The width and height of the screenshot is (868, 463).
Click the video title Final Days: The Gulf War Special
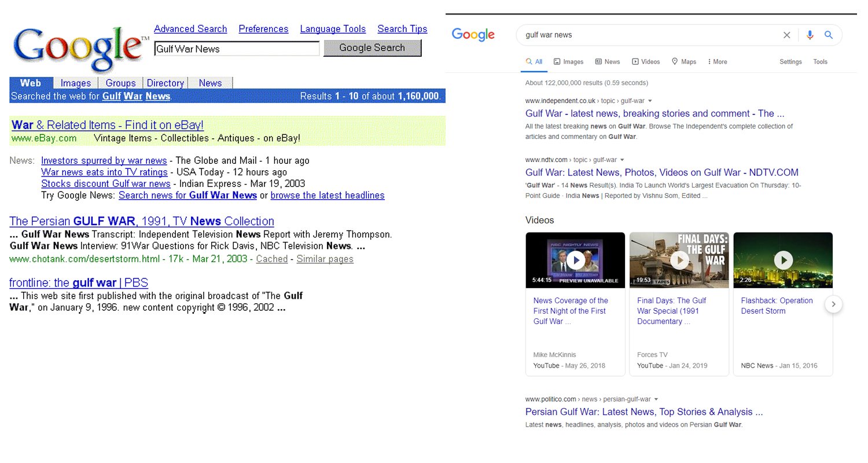(x=672, y=311)
